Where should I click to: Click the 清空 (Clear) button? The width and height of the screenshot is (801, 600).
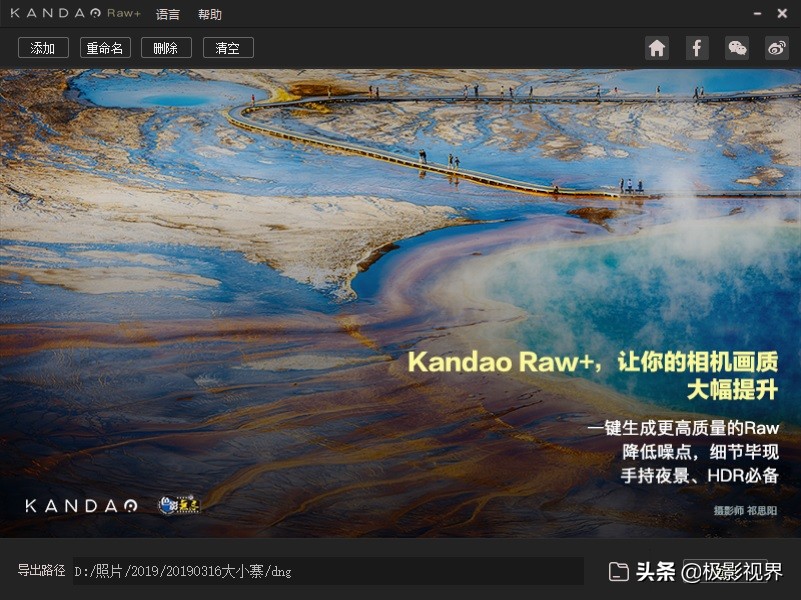click(228, 47)
